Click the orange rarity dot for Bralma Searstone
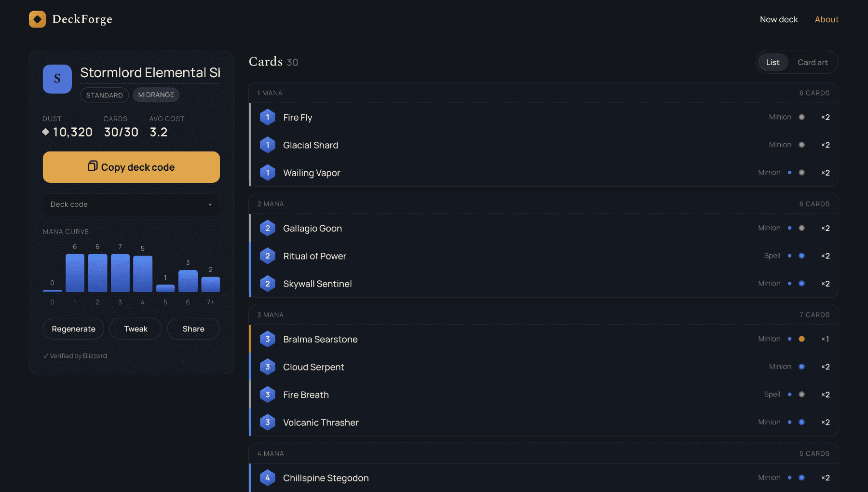 pos(801,339)
